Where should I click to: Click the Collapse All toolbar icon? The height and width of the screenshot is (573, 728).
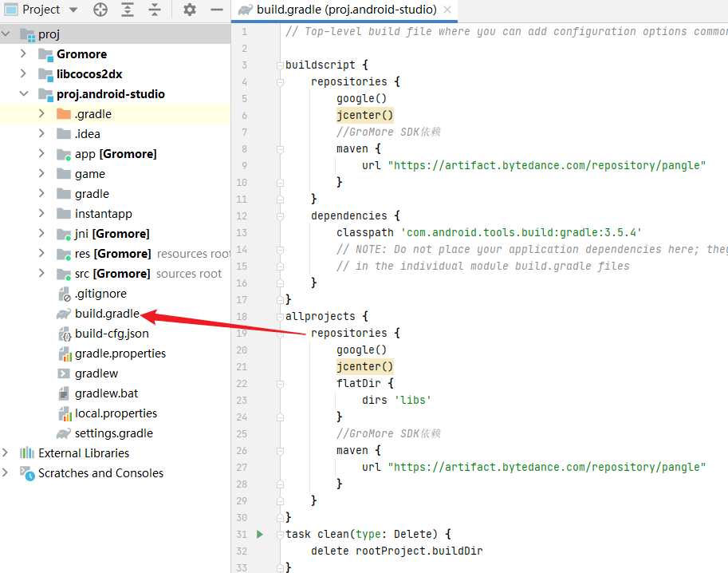[x=155, y=10]
